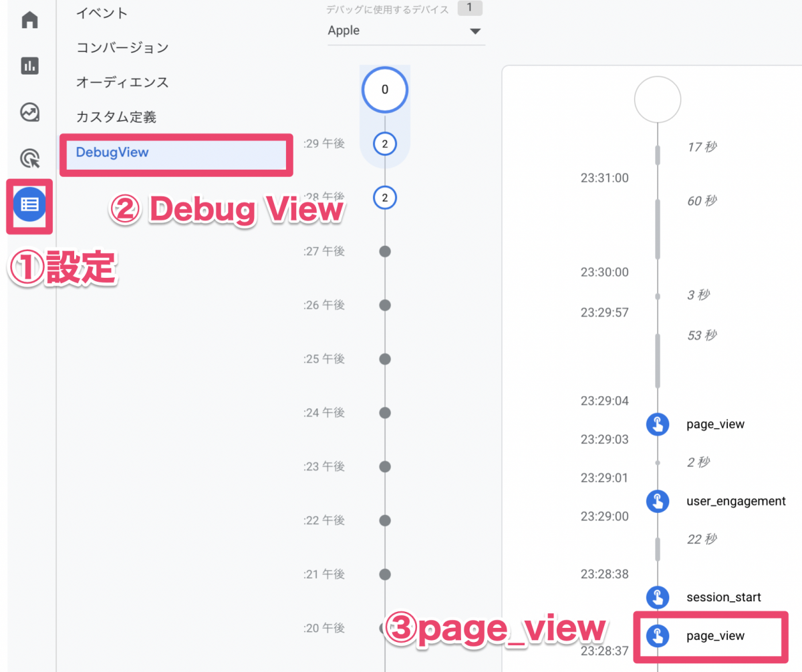The height and width of the screenshot is (672, 802).
Task: Click the Configure (設定) list icon
Action: 30,204
